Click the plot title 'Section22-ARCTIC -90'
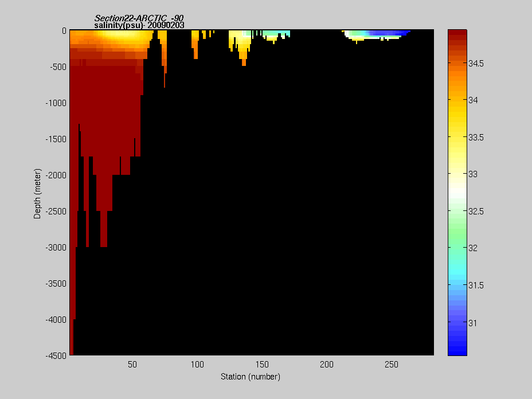The width and height of the screenshot is (532, 399). [139, 18]
